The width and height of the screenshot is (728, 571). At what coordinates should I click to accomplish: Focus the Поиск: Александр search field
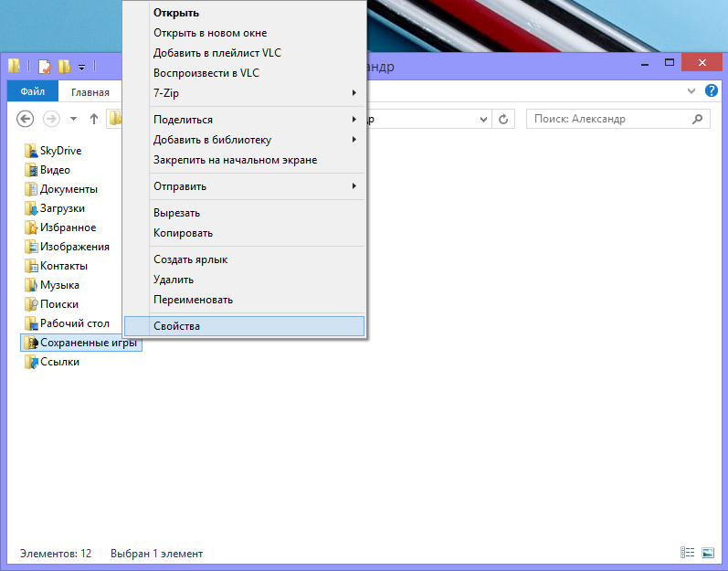coord(618,120)
